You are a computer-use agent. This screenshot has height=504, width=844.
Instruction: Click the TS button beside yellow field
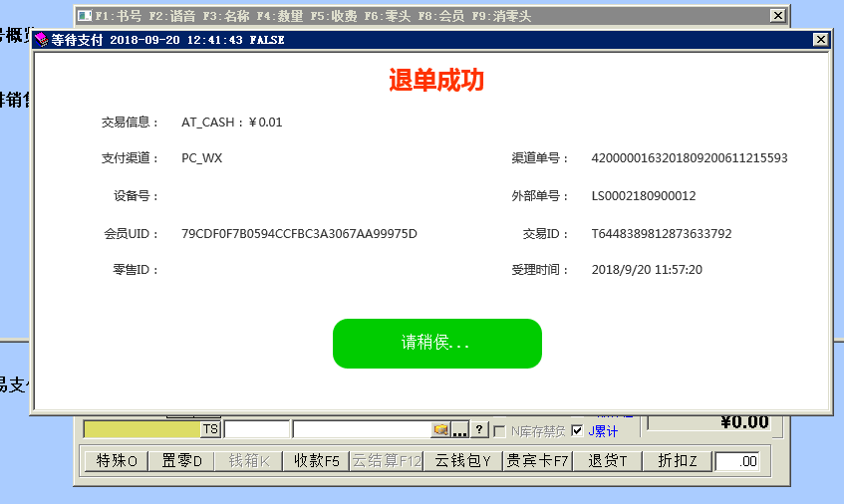[x=210, y=429]
